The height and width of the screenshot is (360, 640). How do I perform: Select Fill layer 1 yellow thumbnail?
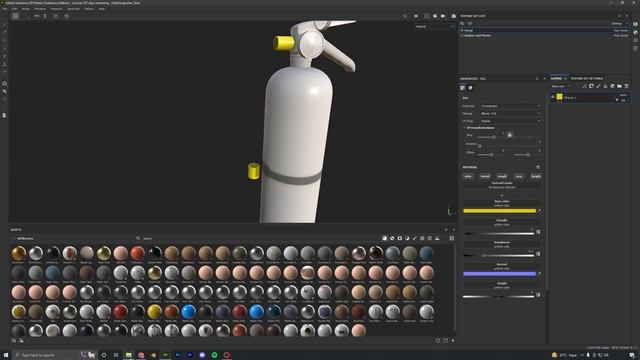click(x=560, y=97)
